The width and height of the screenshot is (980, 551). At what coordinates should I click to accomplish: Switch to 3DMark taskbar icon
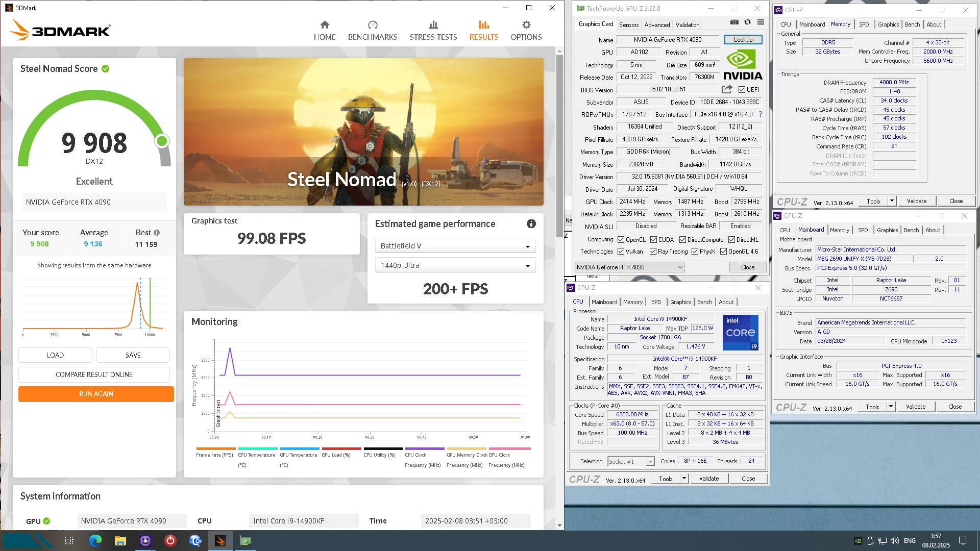220,541
